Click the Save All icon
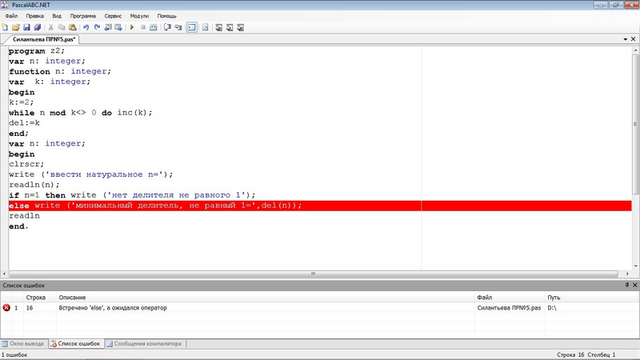 [37, 27]
